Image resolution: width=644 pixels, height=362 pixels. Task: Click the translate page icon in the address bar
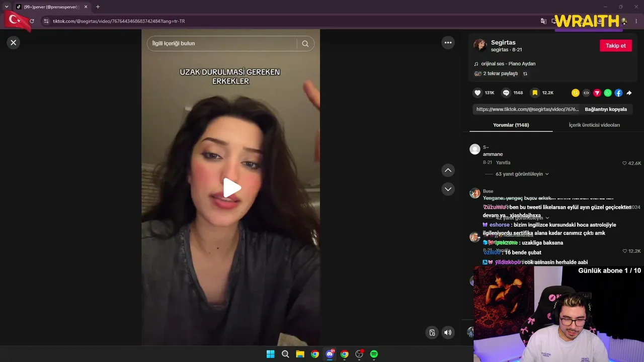543,21
